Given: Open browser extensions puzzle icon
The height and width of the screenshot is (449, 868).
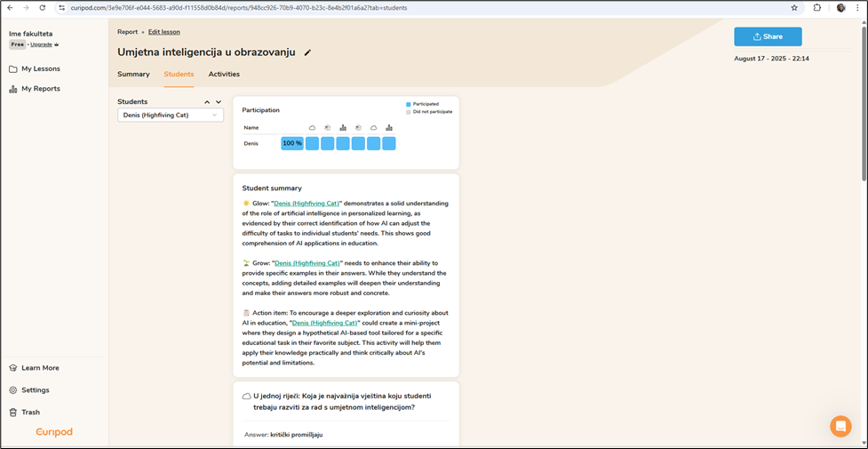Looking at the screenshot, I should tap(817, 8).
